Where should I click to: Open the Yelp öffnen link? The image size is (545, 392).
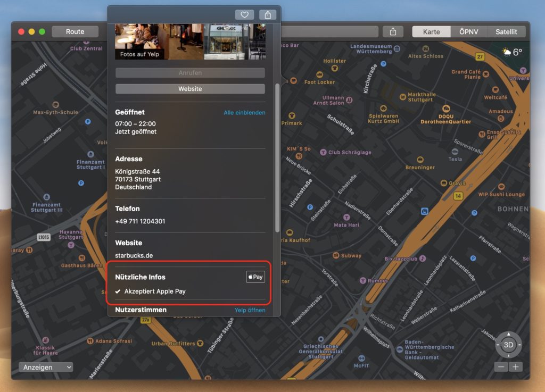click(250, 310)
